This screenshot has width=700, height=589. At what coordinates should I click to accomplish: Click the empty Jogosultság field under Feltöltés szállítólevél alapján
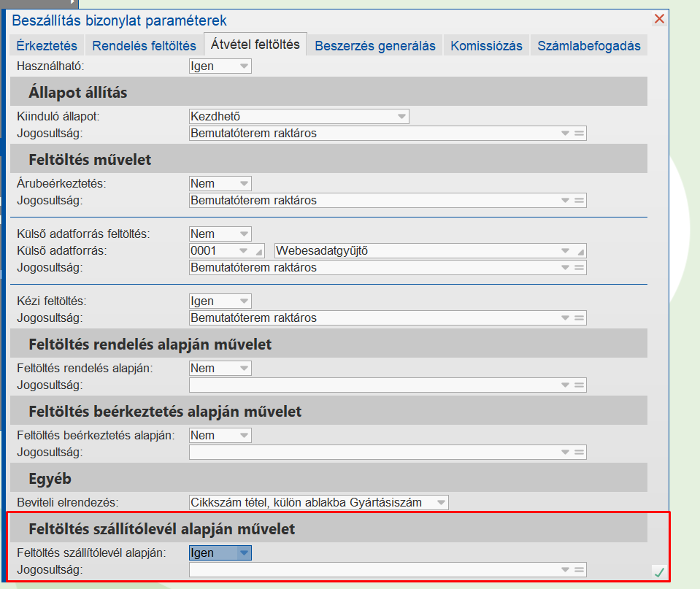click(x=388, y=570)
